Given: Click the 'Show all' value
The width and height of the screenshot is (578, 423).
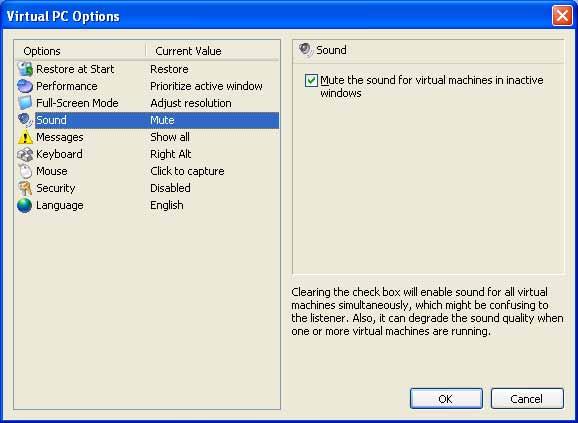Looking at the screenshot, I should tap(170, 137).
